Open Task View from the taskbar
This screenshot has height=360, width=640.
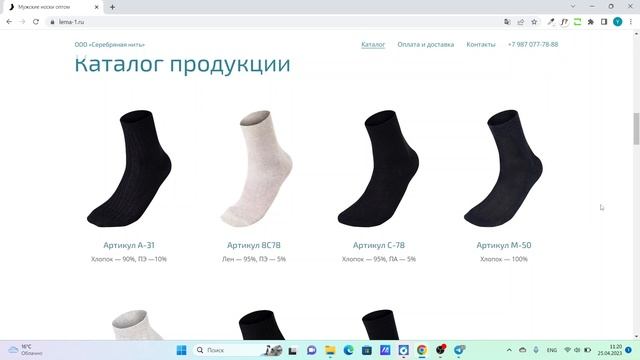292,350
